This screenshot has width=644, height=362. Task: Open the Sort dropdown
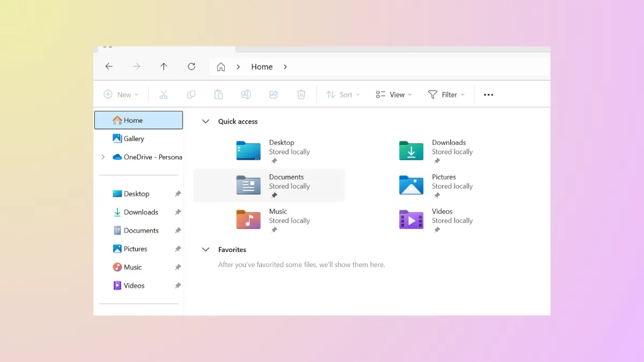342,94
